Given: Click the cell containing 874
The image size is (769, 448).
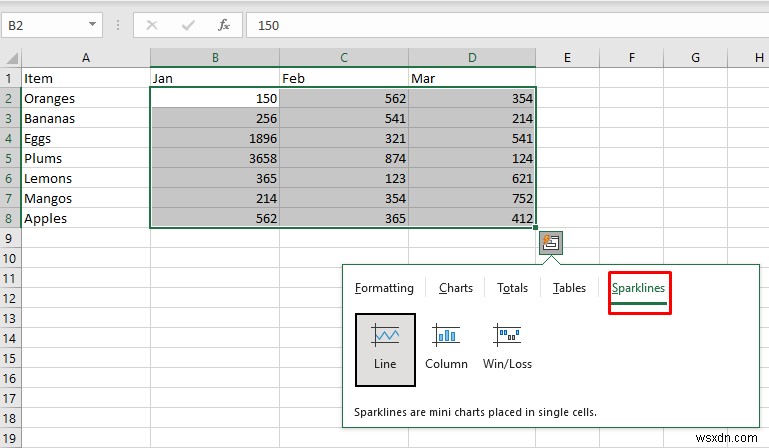Looking at the screenshot, I should [x=344, y=158].
